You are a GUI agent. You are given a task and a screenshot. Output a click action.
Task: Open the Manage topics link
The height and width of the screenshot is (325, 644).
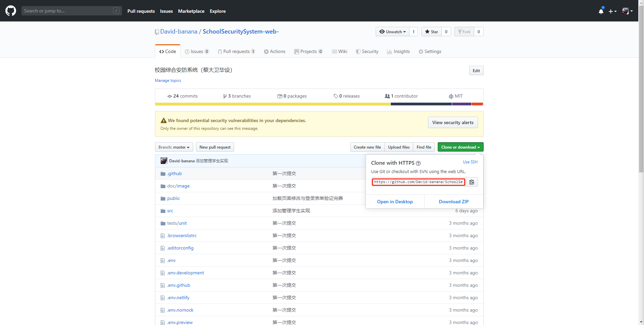click(x=168, y=80)
